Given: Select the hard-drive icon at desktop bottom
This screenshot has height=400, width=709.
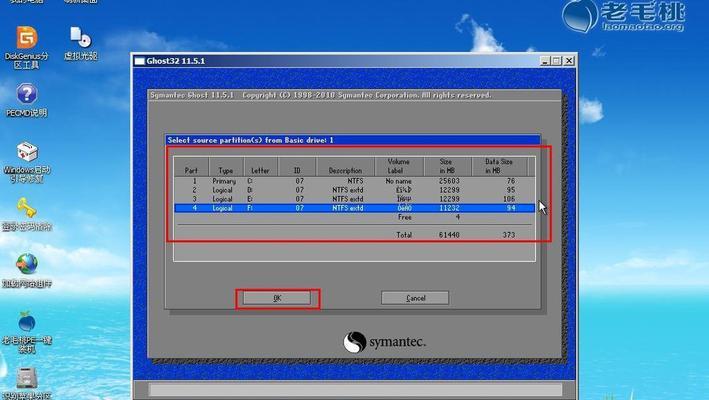Looking at the screenshot, I should coord(27,378).
